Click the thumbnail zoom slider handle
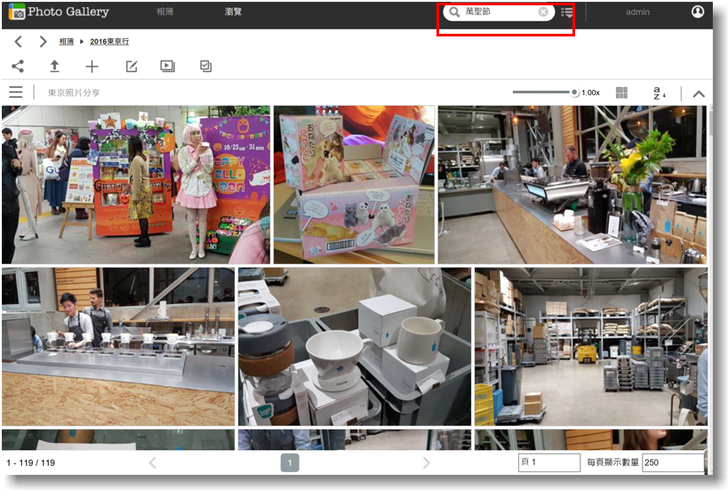This screenshot has height=490, width=728. 575,92
